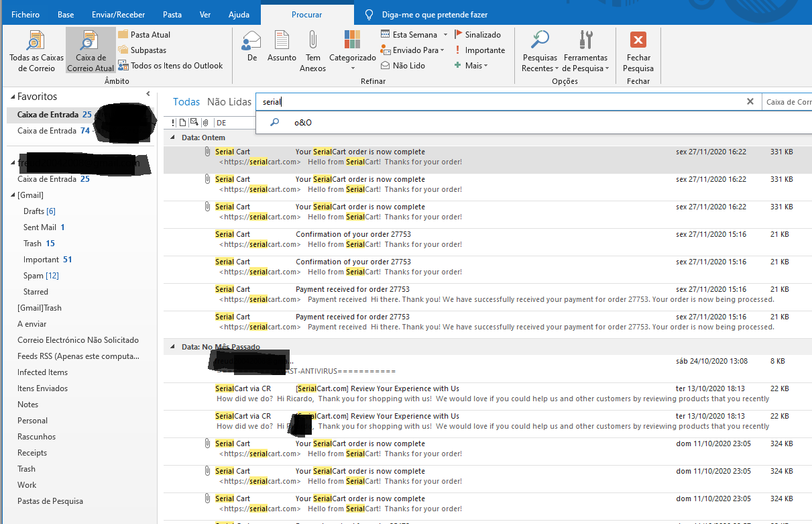Switch to the Base tab

(66, 14)
